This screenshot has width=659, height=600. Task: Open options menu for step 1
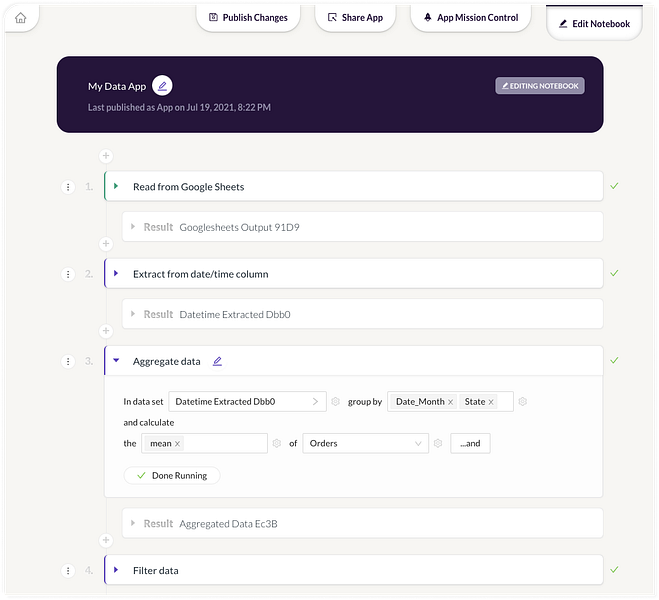pyautogui.click(x=68, y=187)
